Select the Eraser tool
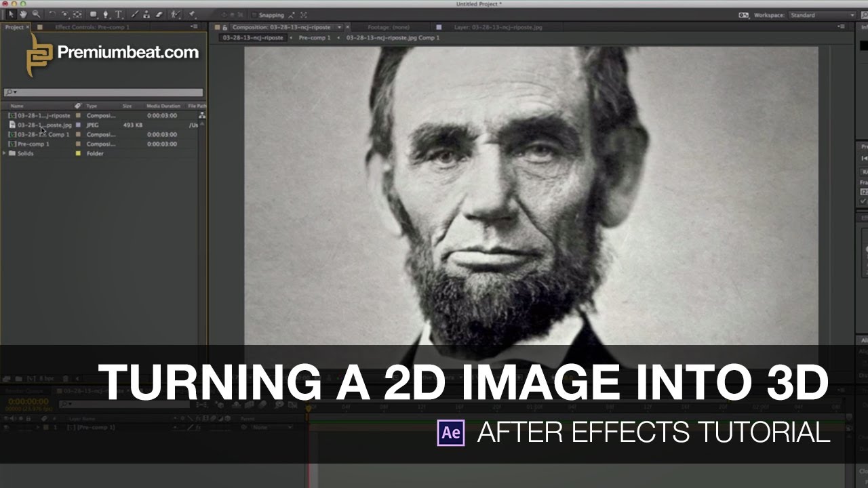868x488 pixels. coord(159,14)
